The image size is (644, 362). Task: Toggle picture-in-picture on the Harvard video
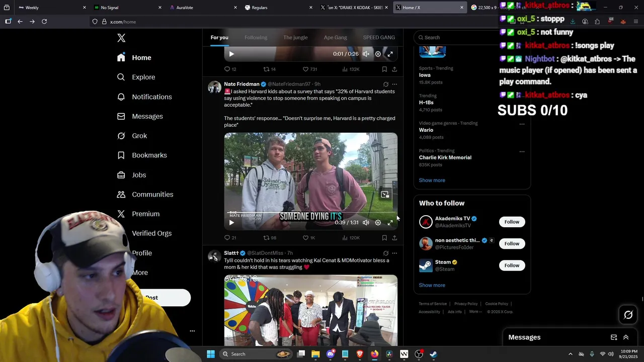pos(385,195)
